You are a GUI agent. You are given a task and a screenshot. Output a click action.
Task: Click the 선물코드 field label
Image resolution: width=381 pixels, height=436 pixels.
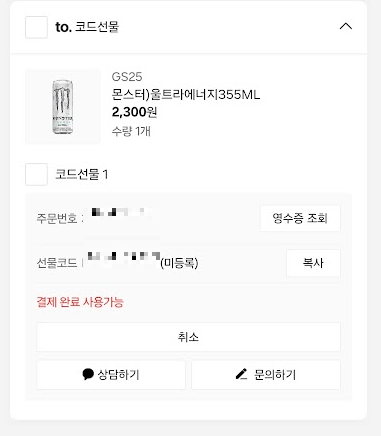coord(57,263)
